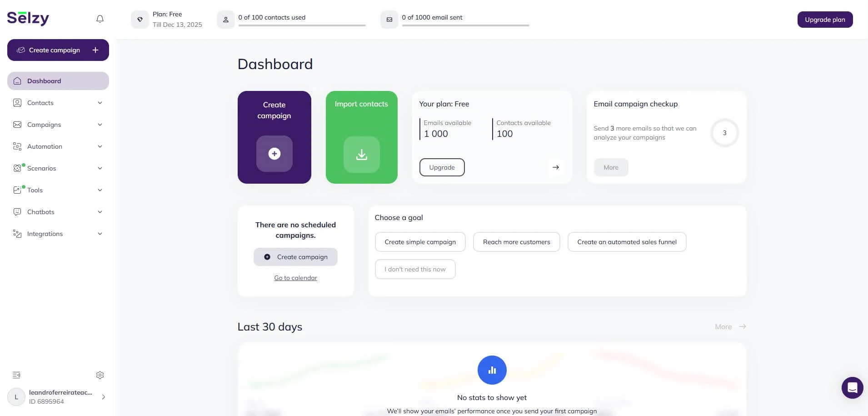Expand the Integrations menu chevron
Viewport: 868px width, 416px height.
[100, 234]
